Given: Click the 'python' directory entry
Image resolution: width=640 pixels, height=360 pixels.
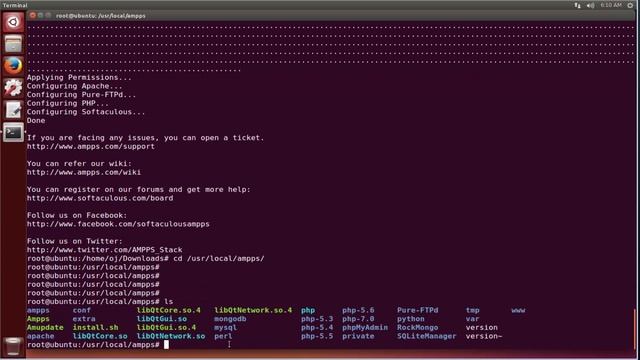Looking at the screenshot, I should [411, 319].
